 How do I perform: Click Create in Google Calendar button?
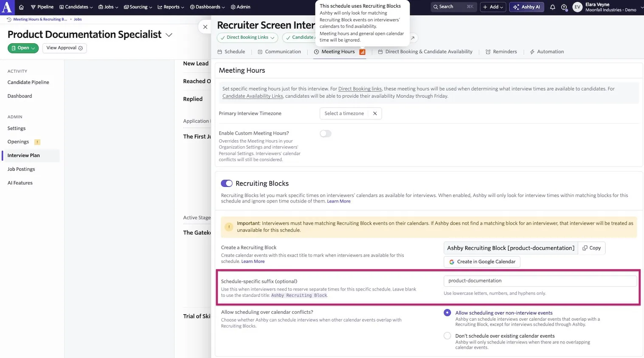[x=482, y=262]
